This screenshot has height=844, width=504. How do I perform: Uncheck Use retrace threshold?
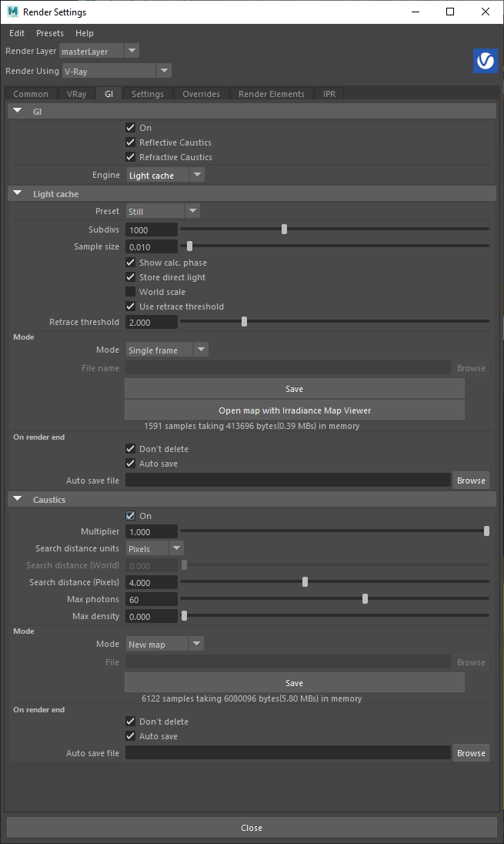tap(130, 306)
